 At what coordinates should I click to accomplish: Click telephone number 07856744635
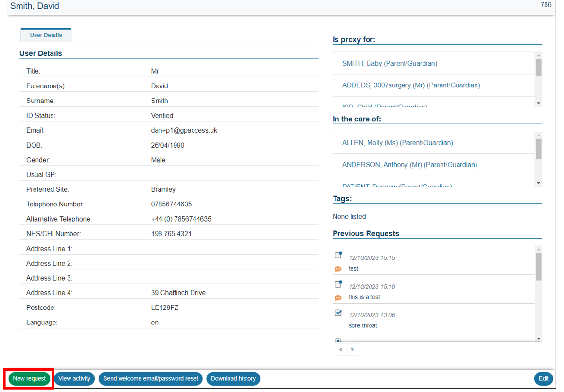[171, 204]
